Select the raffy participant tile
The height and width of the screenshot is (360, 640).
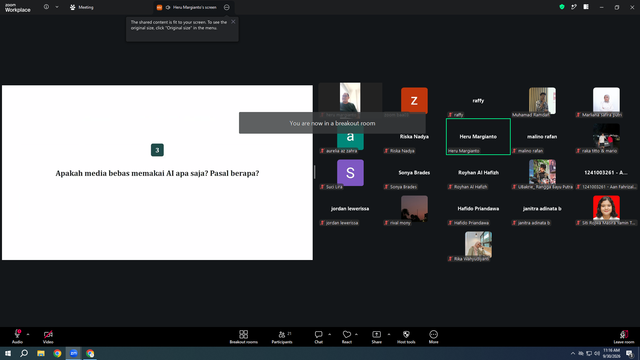coord(478,100)
